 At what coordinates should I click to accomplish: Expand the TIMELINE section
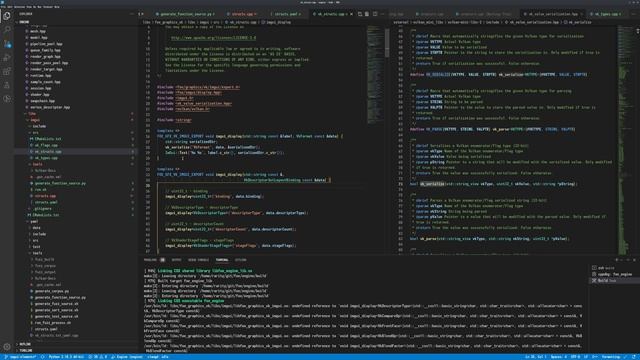(x=26, y=350)
